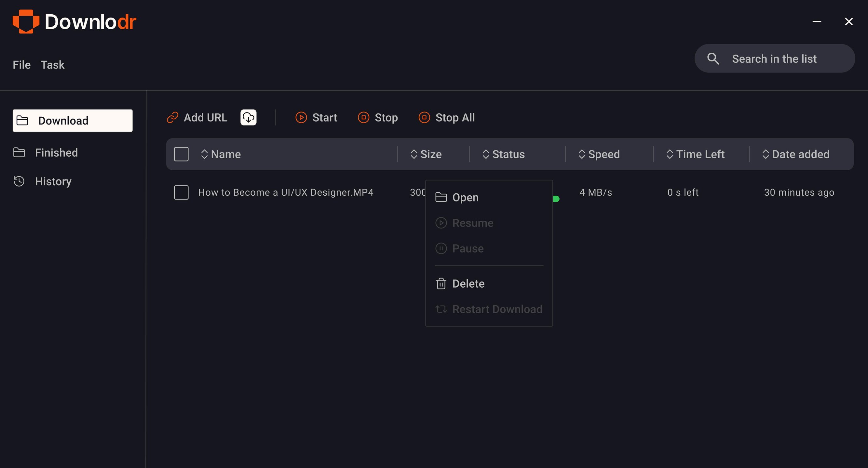The height and width of the screenshot is (468, 868).
Task: Tick the select-all checkbox in table header
Action: [181, 154]
